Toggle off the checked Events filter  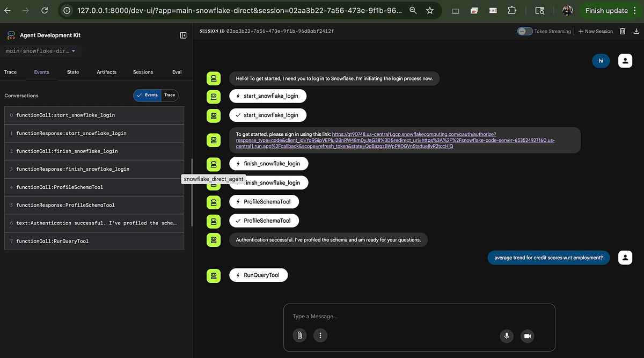point(147,95)
